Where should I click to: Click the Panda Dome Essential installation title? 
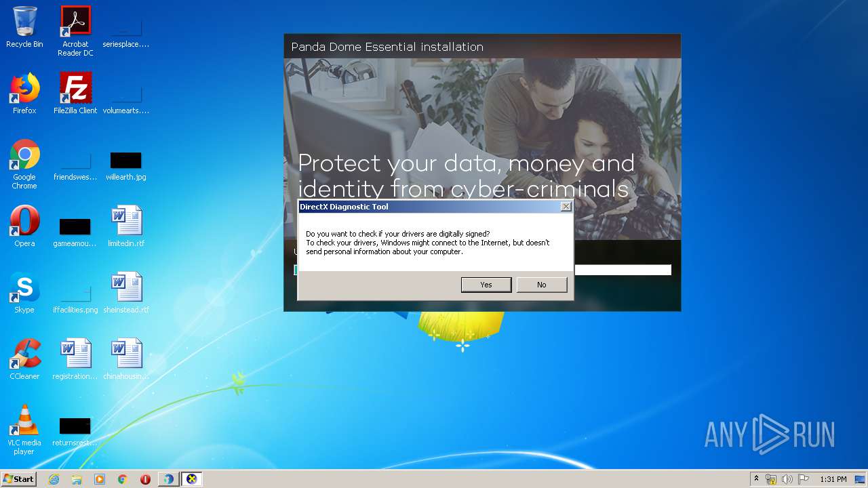(387, 47)
